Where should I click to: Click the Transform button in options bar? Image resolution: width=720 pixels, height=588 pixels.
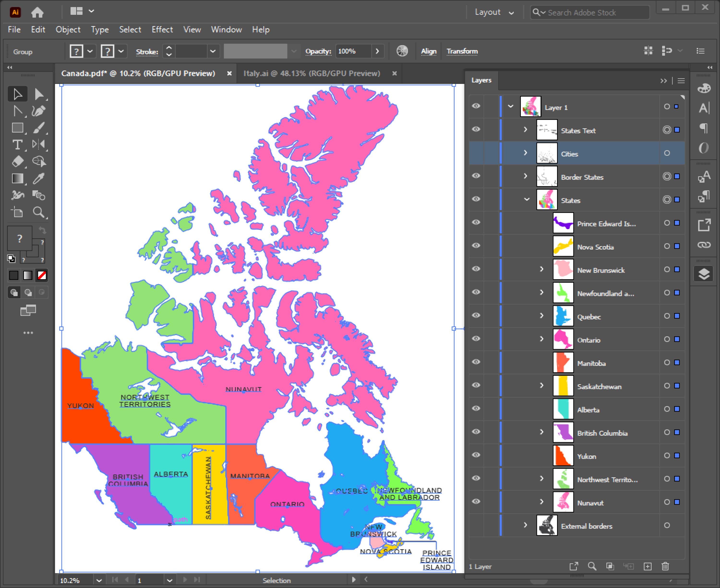click(462, 51)
